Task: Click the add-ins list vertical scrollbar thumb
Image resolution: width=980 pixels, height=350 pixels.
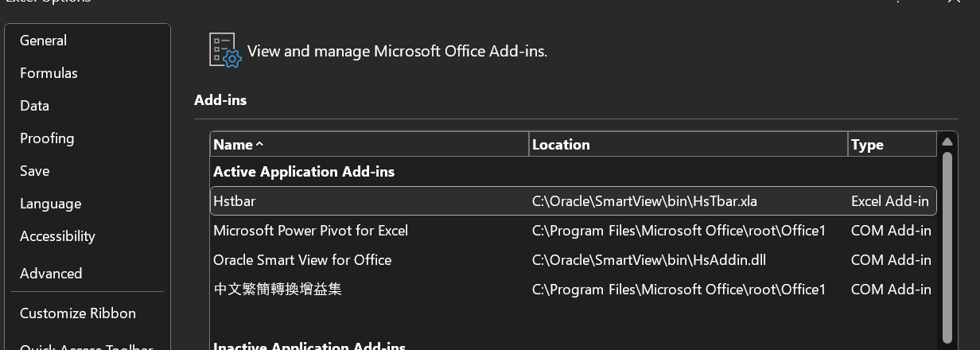Action: coord(947,239)
